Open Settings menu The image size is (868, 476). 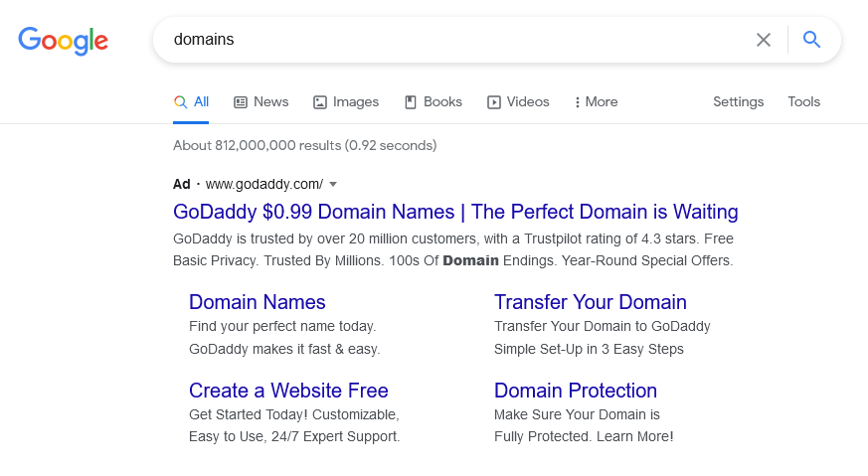[x=738, y=101]
